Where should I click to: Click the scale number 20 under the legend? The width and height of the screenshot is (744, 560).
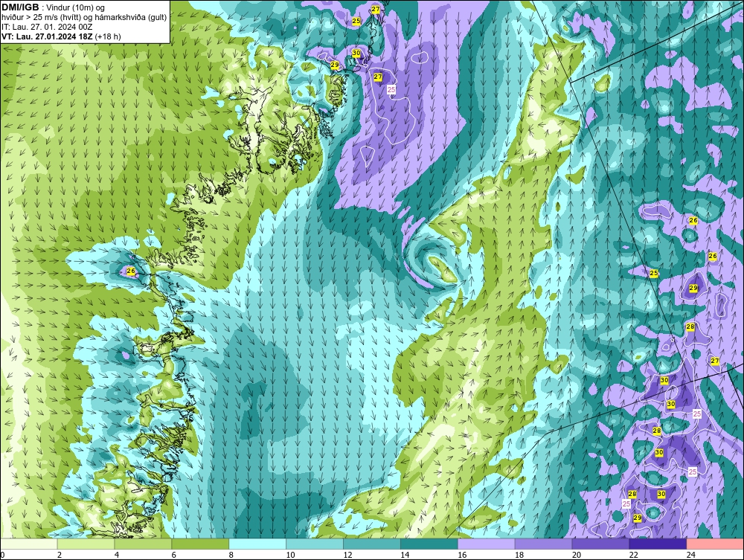[x=577, y=555]
